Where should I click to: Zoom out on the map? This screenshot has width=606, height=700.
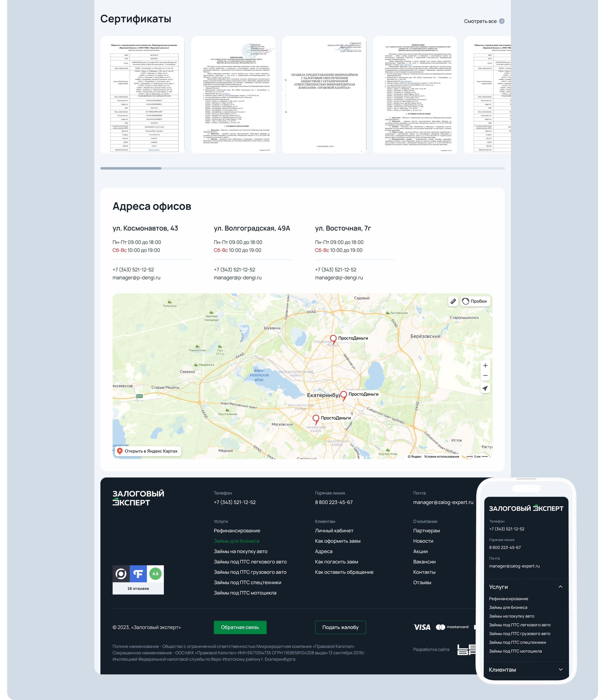click(x=485, y=376)
